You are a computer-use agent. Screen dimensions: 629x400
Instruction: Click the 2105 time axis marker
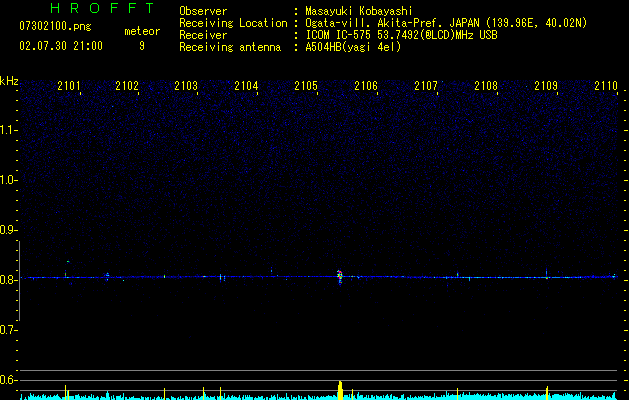click(x=306, y=86)
